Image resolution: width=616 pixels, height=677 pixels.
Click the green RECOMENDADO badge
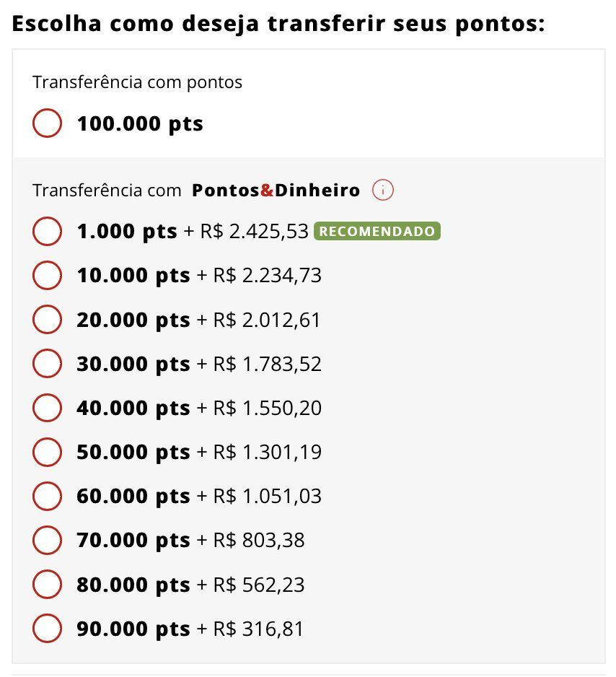coord(377,232)
